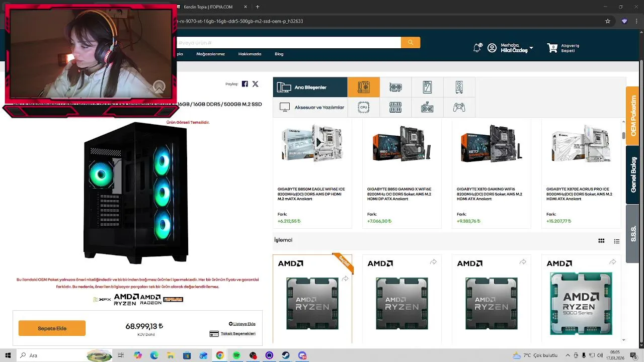
Task: Open Task View on the taskbar
Action: click(121, 355)
